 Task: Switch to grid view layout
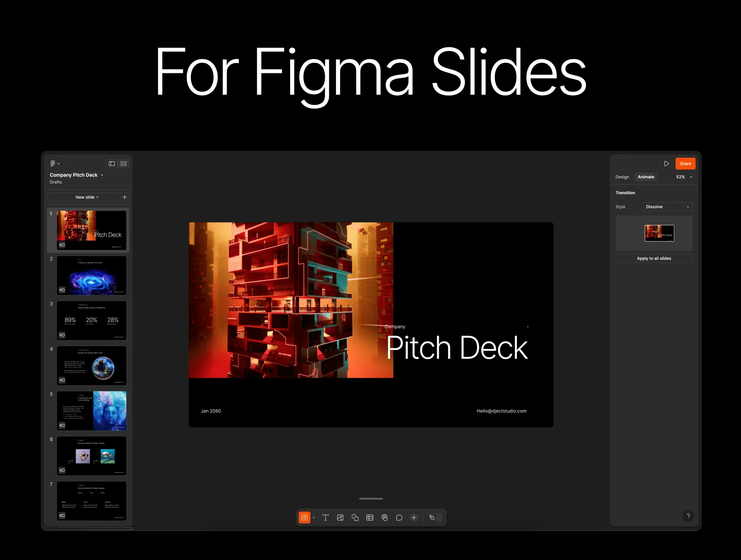(x=123, y=163)
